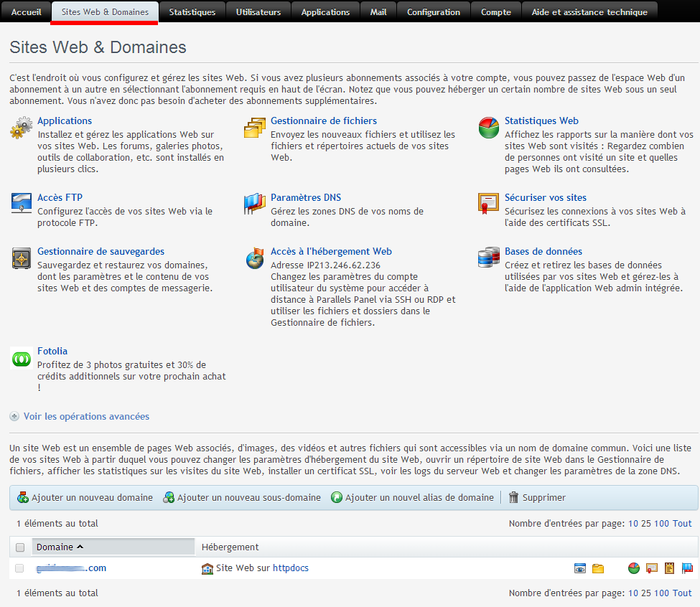Open the Site Web sur httpdocs link
The width and height of the screenshot is (700, 607).
click(x=262, y=568)
